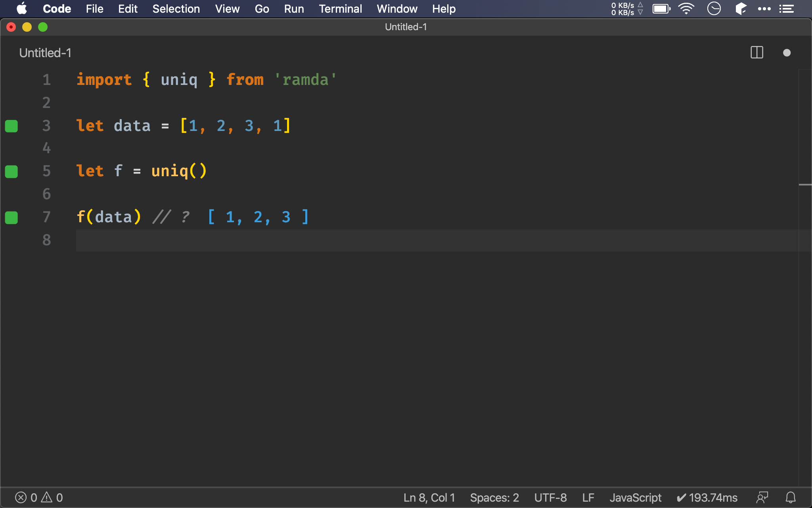
Task: Click line 7 breakpoint green square
Action: [11, 217]
